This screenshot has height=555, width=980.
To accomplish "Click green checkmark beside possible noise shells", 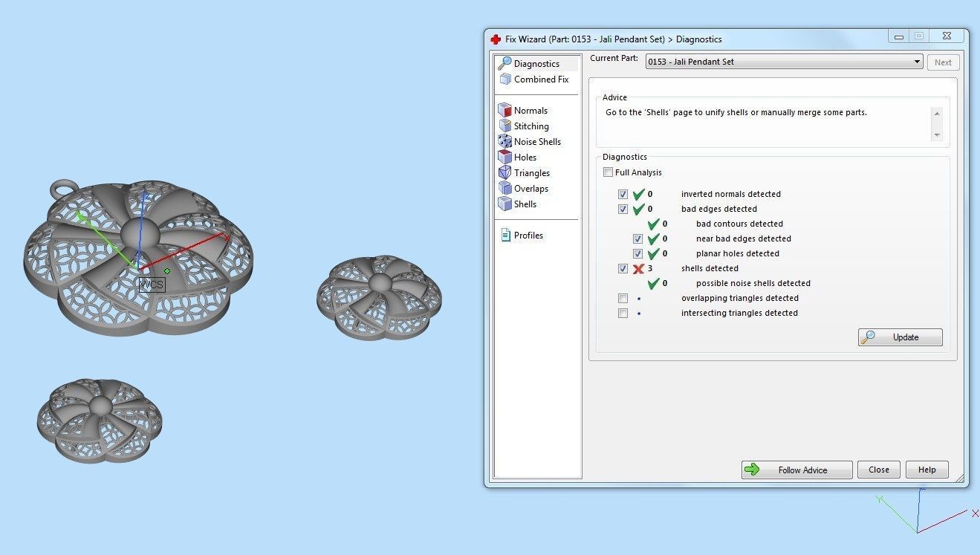I will (x=653, y=283).
